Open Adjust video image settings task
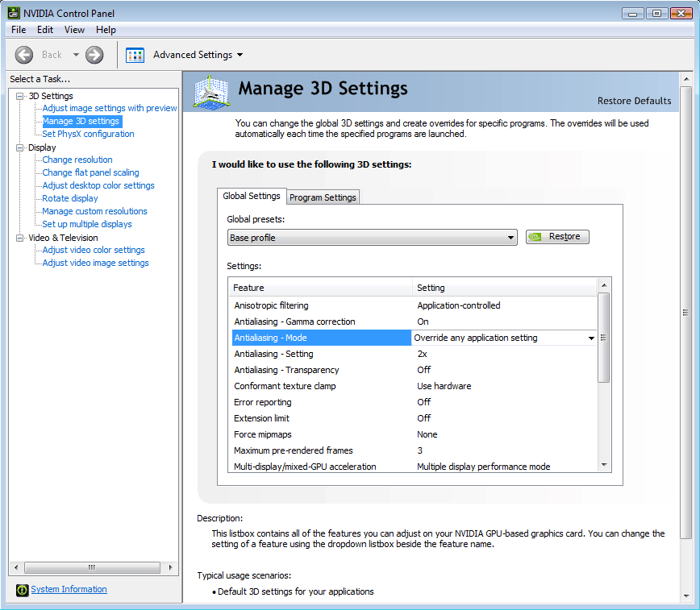Screen dimensions: 700x610 coord(95,264)
